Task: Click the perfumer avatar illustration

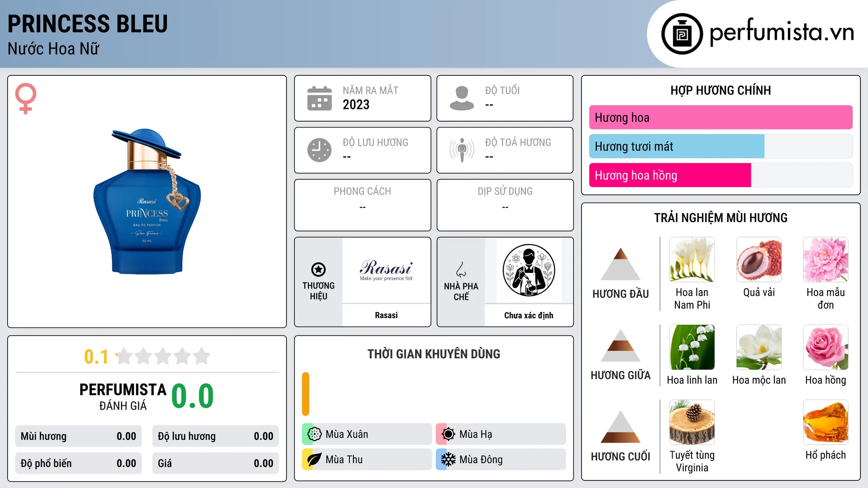Action: coord(529,270)
